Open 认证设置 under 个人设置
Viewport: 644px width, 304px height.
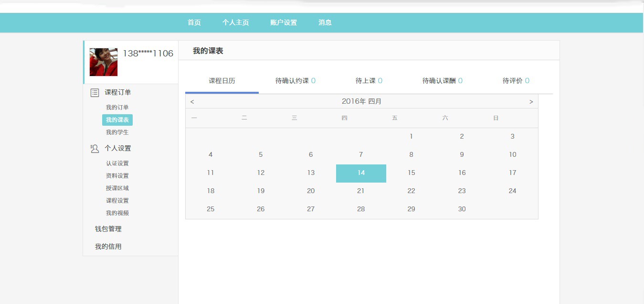tap(117, 163)
